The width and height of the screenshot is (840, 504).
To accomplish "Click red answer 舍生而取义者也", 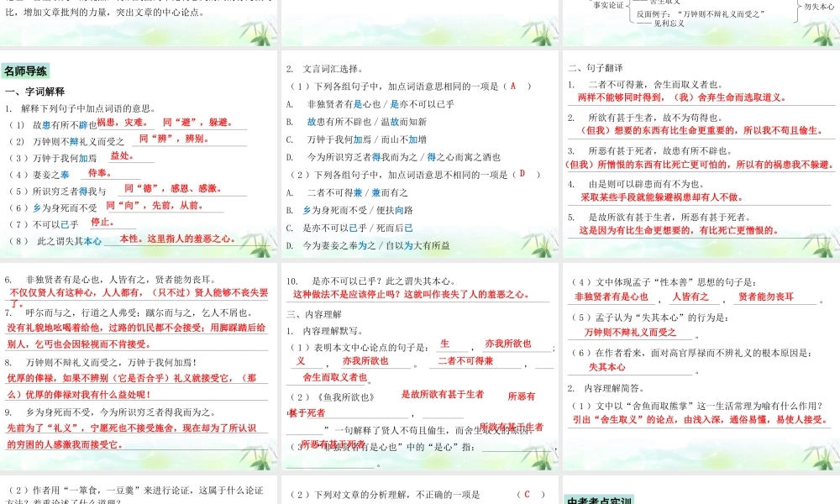I will tap(335, 377).
